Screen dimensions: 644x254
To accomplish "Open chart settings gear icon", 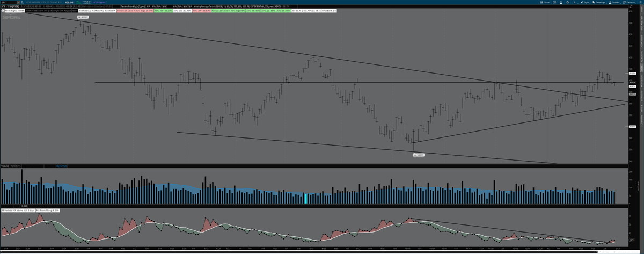I will point(567,2).
